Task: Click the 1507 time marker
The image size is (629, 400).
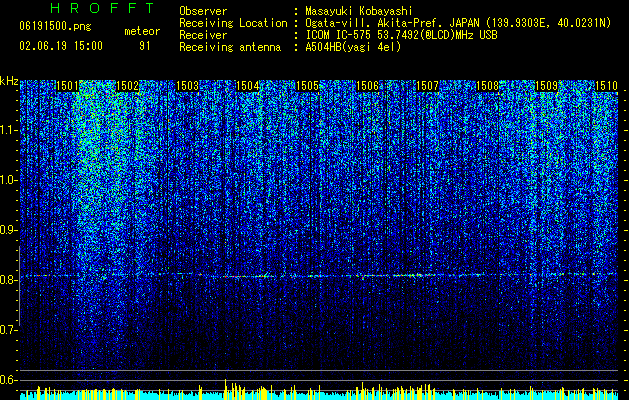Action: click(428, 86)
